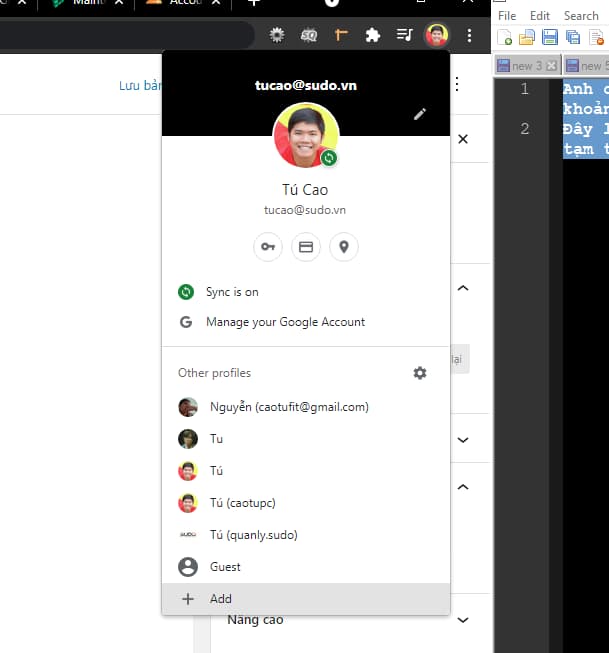Viewport: 609px width, 653px height.
Task: Open saved passwords key icon
Action: coord(268,247)
